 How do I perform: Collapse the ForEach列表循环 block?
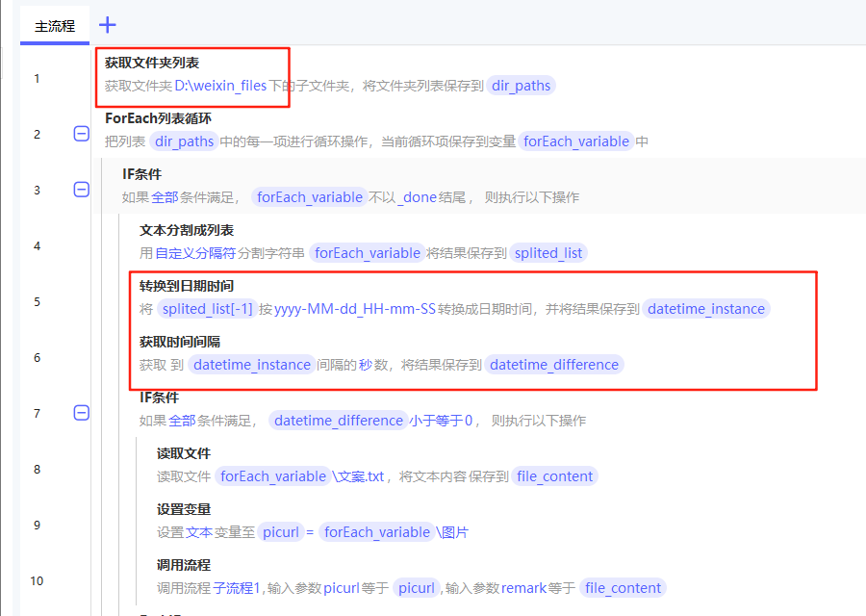click(82, 134)
